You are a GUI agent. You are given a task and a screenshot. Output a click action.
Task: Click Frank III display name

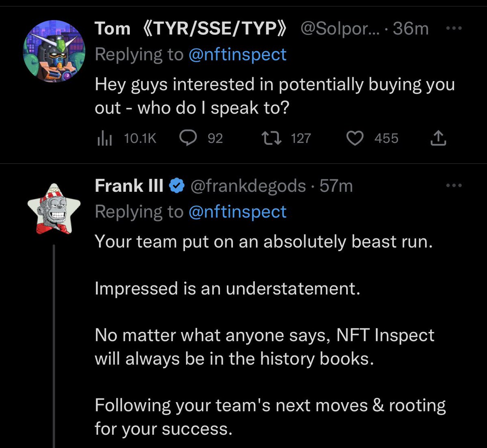(x=129, y=186)
